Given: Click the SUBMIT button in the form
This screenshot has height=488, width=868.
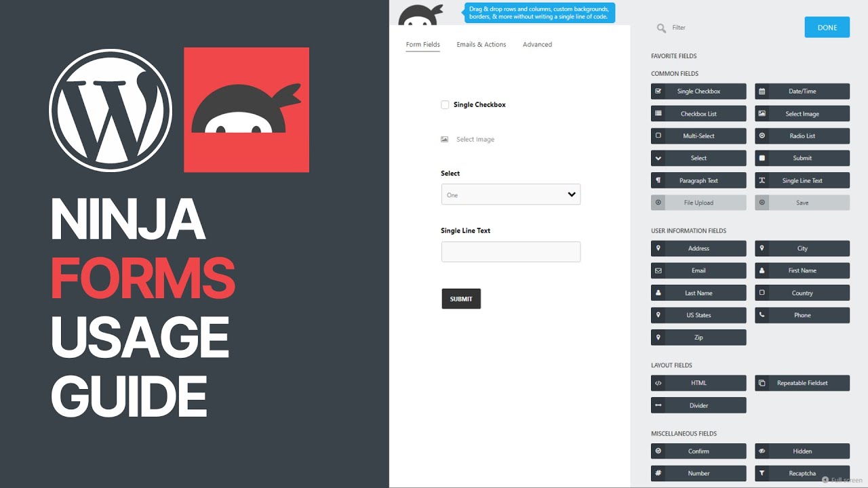Looking at the screenshot, I should (461, 299).
